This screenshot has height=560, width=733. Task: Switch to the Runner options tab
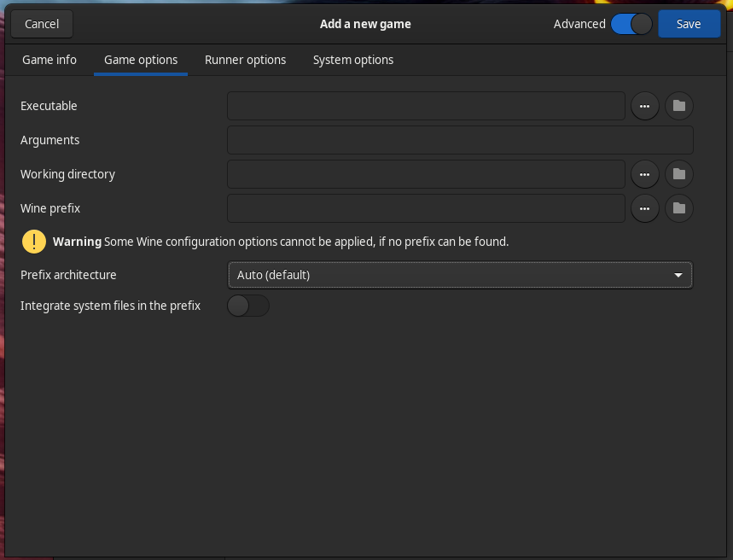[246, 60]
